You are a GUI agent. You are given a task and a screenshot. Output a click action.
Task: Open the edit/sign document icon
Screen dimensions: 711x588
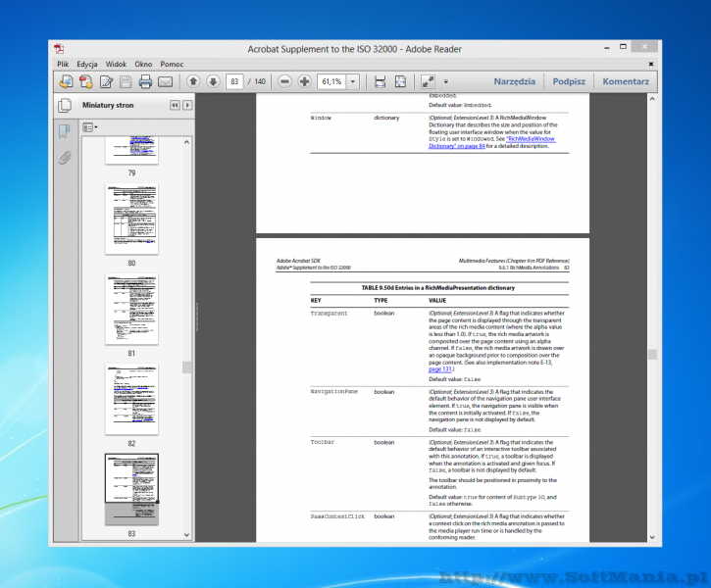click(106, 81)
